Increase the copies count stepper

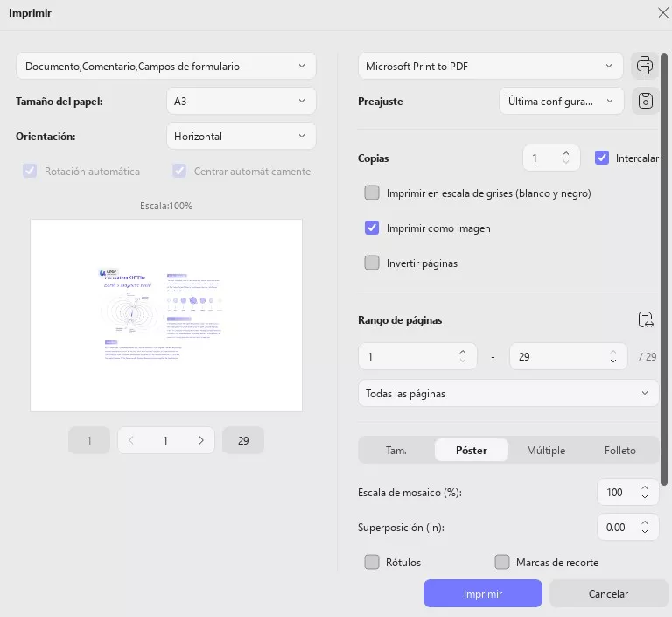point(566,153)
